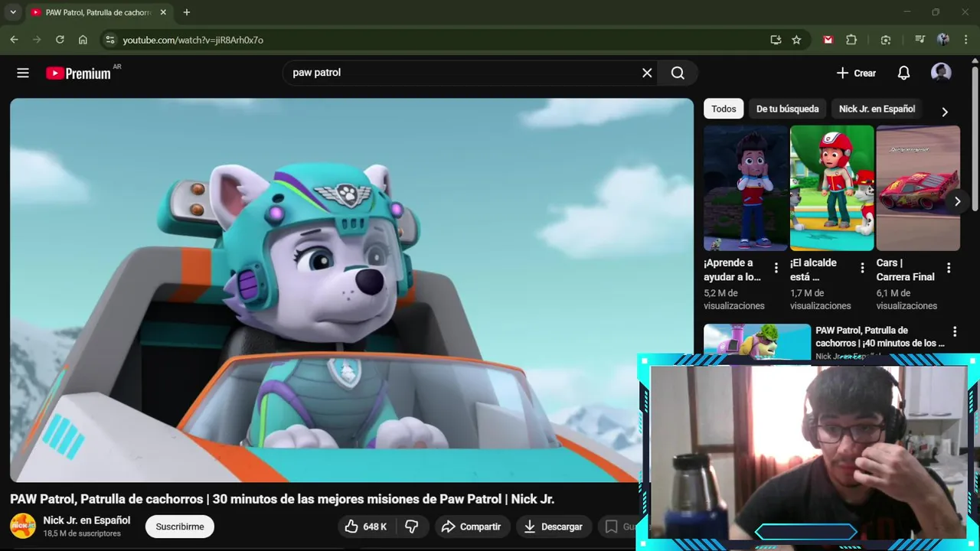Show next shorts with arrow
The height and width of the screenshot is (551, 980).
(957, 201)
